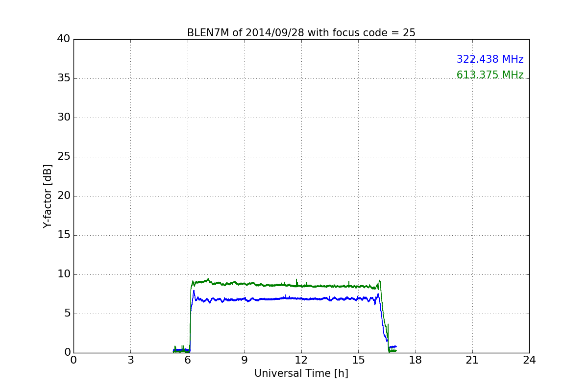Click the x-axis tick label 24

(x=529, y=360)
